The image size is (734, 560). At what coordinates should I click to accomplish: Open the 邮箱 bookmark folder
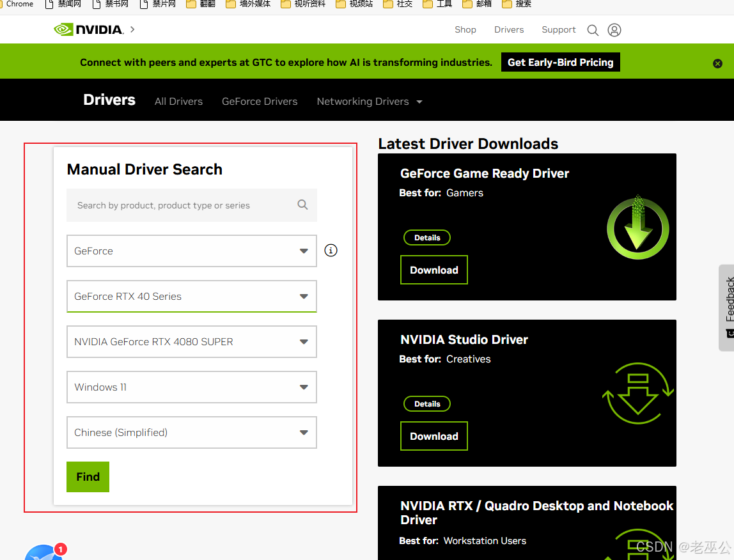(x=477, y=4)
